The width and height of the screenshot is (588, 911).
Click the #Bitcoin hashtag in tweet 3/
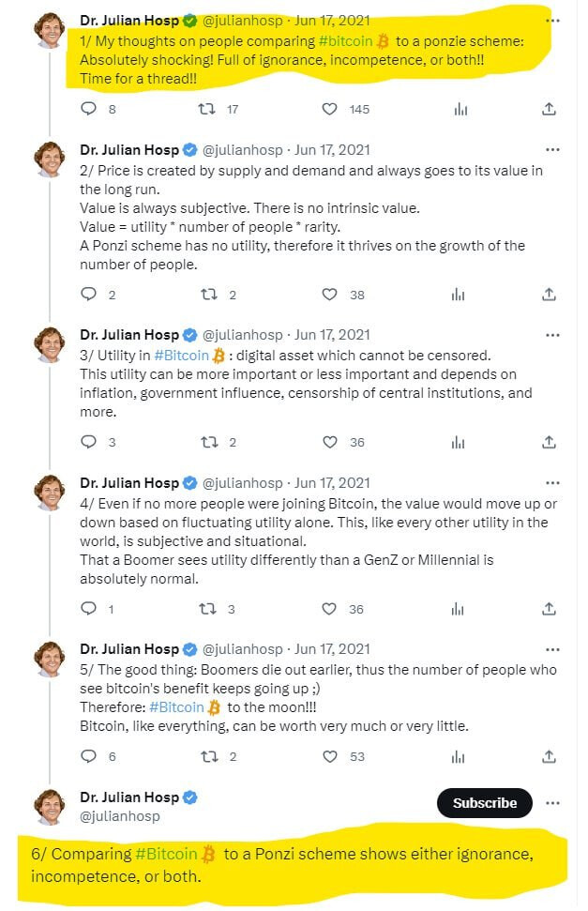(x=181, y=355)
